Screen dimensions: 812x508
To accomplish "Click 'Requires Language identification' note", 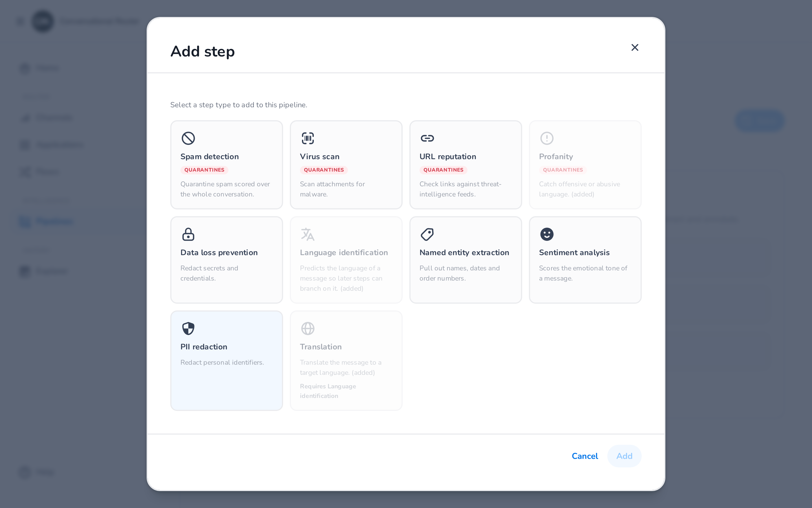I will pos(328,391).
